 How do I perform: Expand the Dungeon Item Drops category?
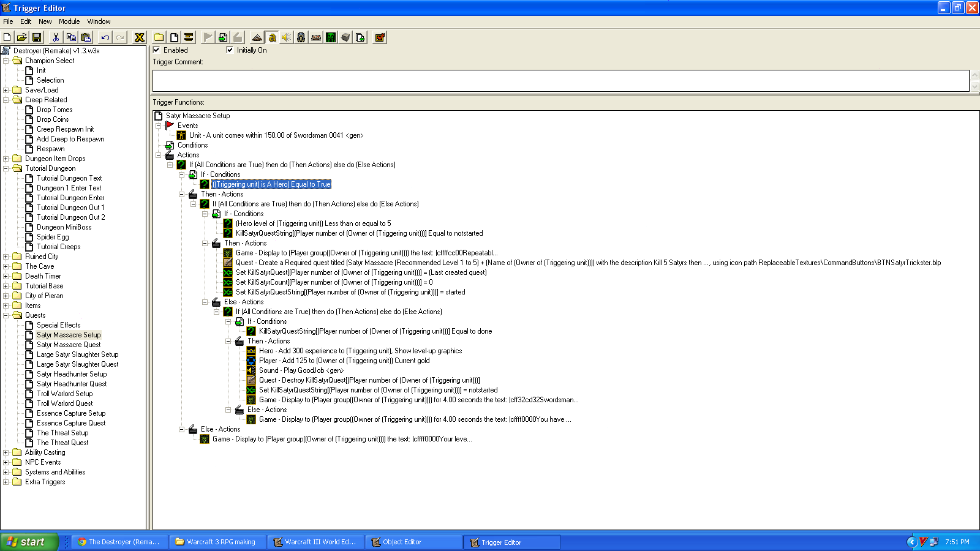tap(6, 159)
